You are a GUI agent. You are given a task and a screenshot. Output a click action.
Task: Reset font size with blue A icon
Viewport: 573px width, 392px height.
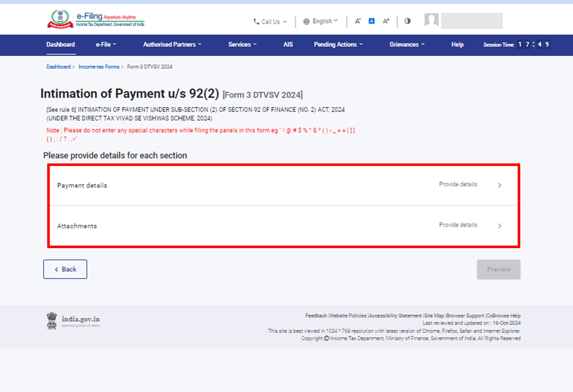pyautogui.click(x=372, y=21)
